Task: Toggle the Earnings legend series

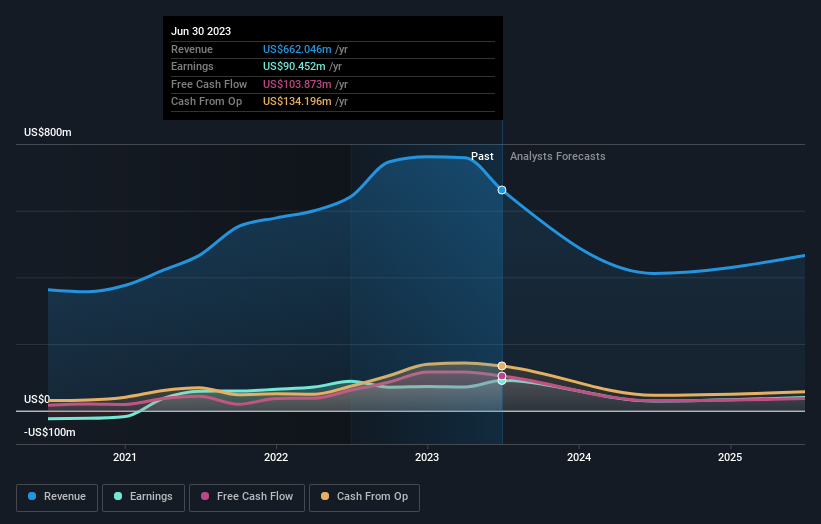Action: 143,497
